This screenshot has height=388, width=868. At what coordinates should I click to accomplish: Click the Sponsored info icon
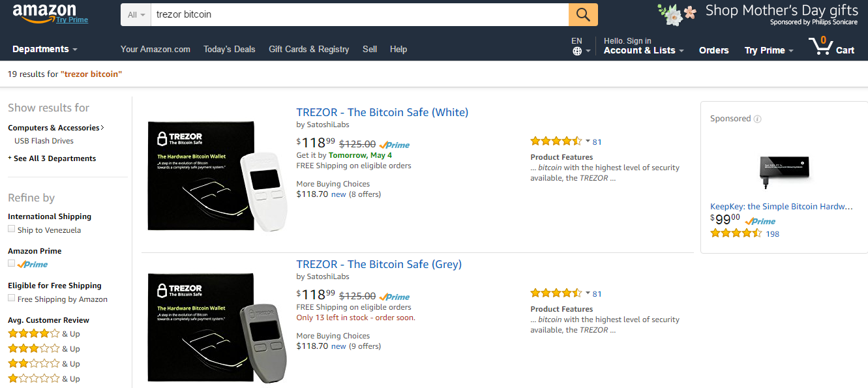tap(757, 119)
